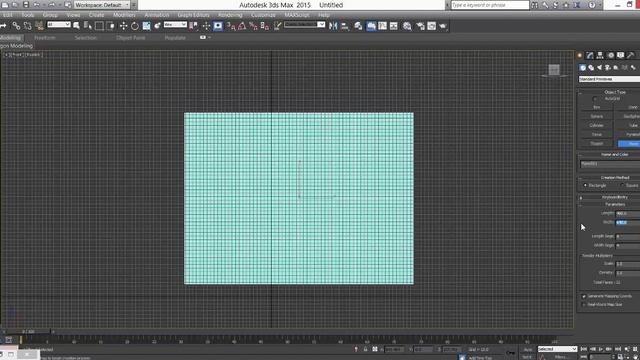Open the named selection sets dropdown
Viewport: 640px width, 360px height.
coord(304,25)
